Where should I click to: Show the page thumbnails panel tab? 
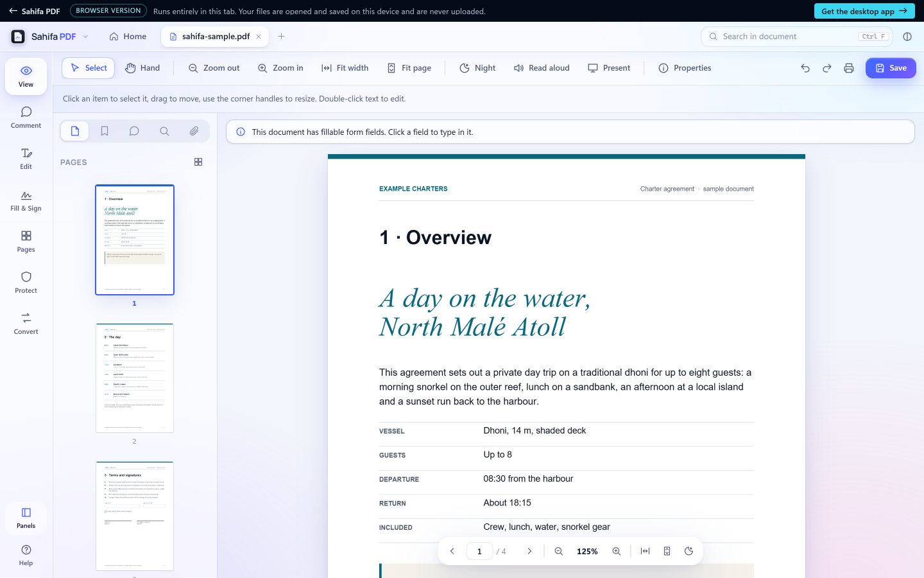coord(75,131)
